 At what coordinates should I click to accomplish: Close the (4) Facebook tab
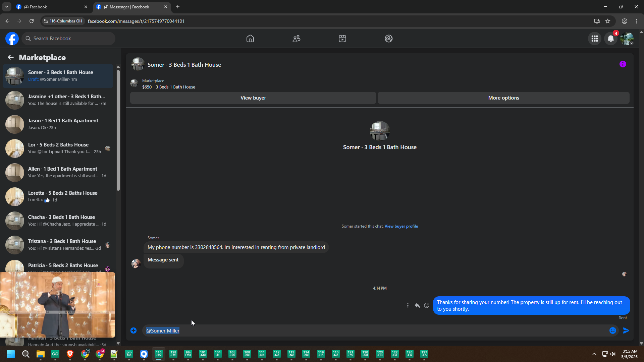click(86, 7)
